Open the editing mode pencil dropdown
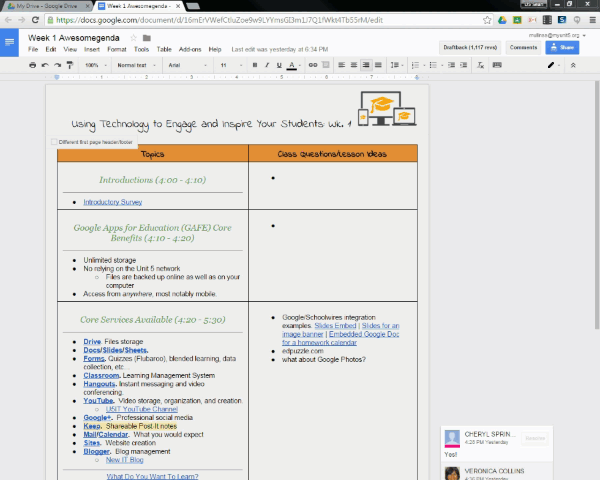Image resolution: width=600 pixels, height=480 pixels. pyautogui.click(x=553, y=65)
